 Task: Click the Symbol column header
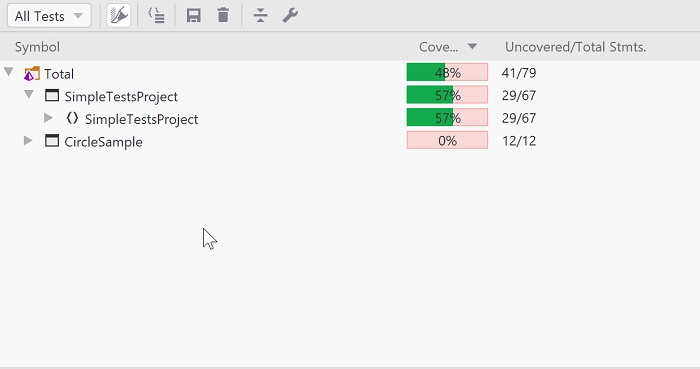point(202,47)
